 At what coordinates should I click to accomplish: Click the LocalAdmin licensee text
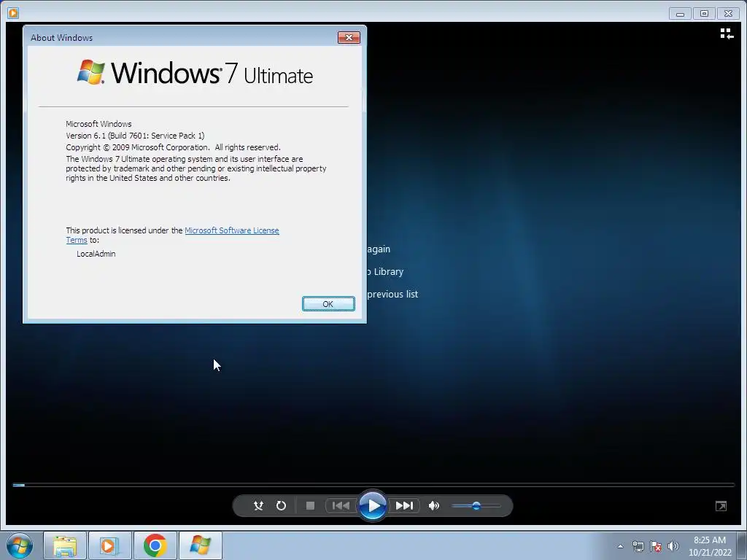pyautogui.click(x=96, y=254)
